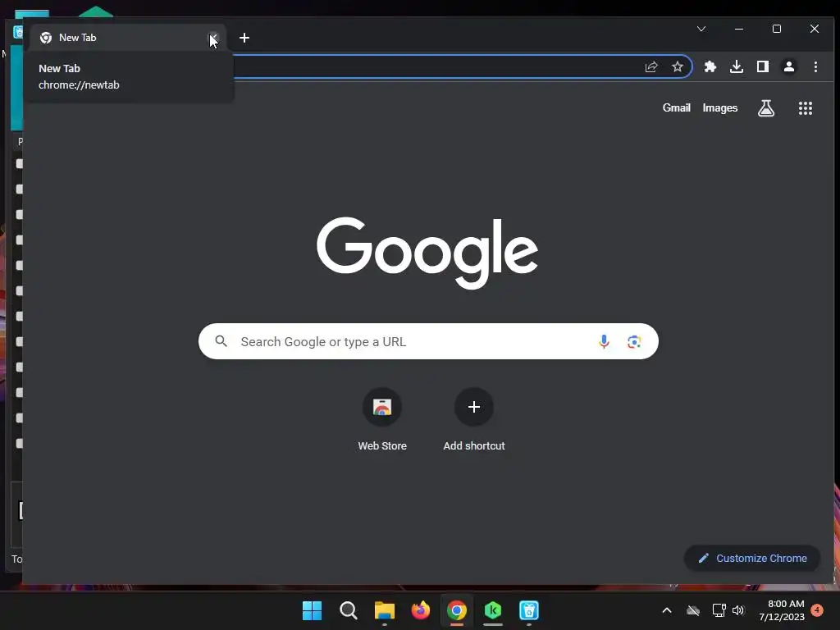840x630 pixels.
Task: Maximize the Chrome window
Action: tap(777, 29)
